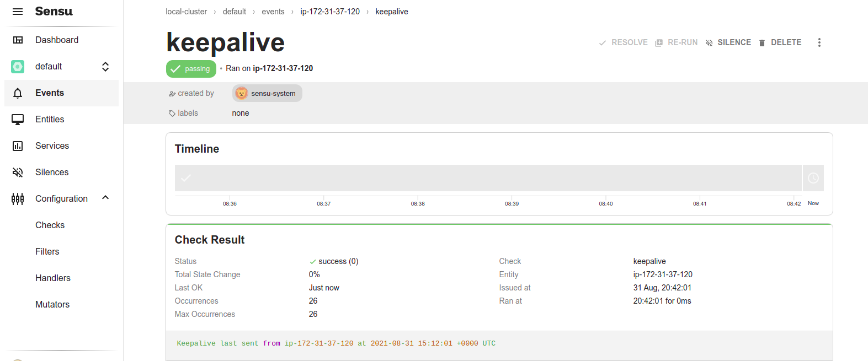Click the 08:42 timeline tick
This screenshot has width=868, height=361.
pyautogui.click(x=794, y=203)
